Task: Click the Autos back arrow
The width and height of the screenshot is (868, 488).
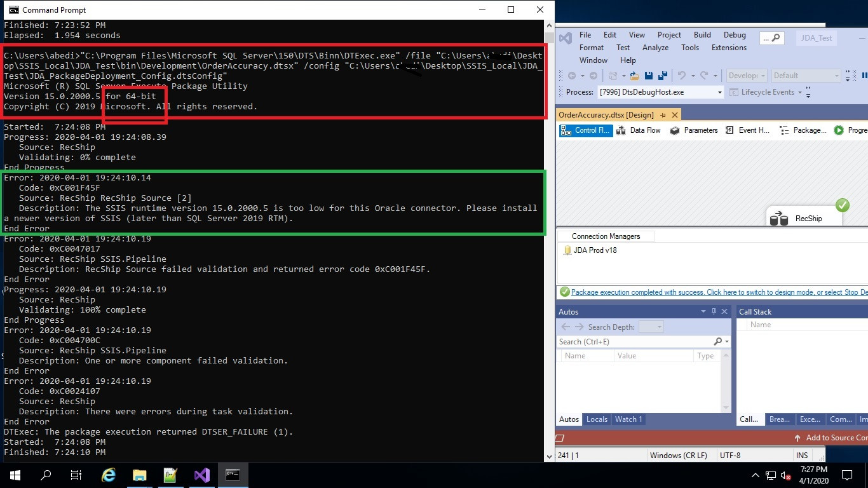Action: [566, 327]
